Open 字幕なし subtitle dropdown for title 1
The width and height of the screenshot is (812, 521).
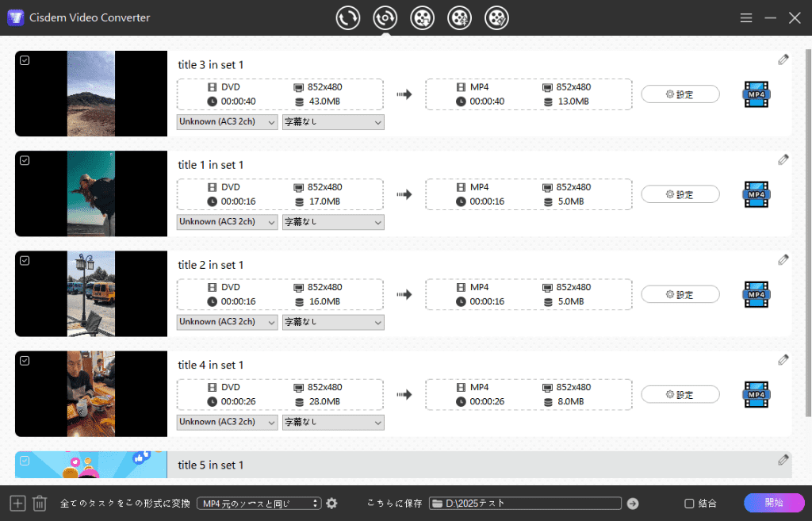click(333, 222)
